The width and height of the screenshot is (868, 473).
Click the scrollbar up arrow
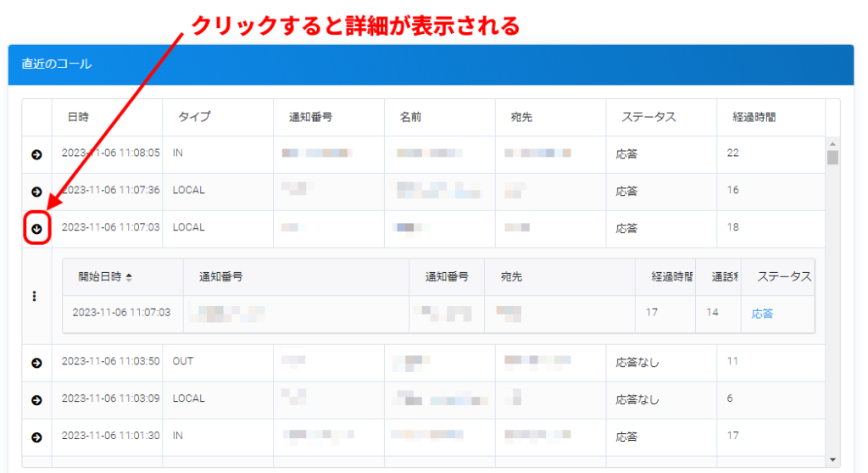click(x=832, y=143)
